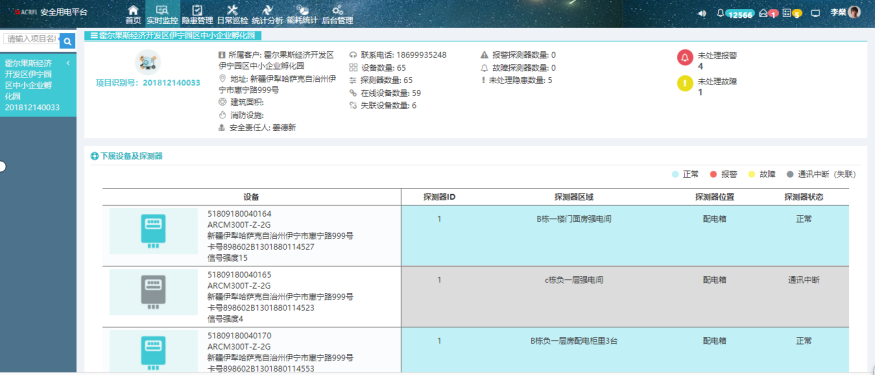This screenshot has width=875, height=375.
Task: Click the 在线设备数量 link icon
Action: coord(353,93)
